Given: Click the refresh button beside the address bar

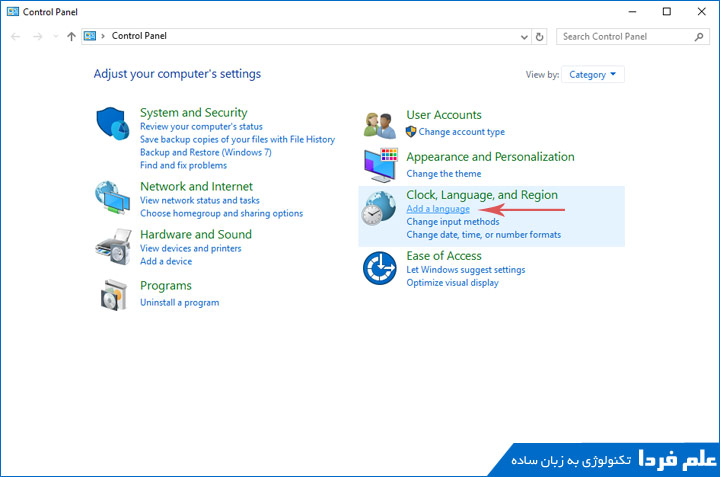Looking at the screenshot, I should coord(540,36).
